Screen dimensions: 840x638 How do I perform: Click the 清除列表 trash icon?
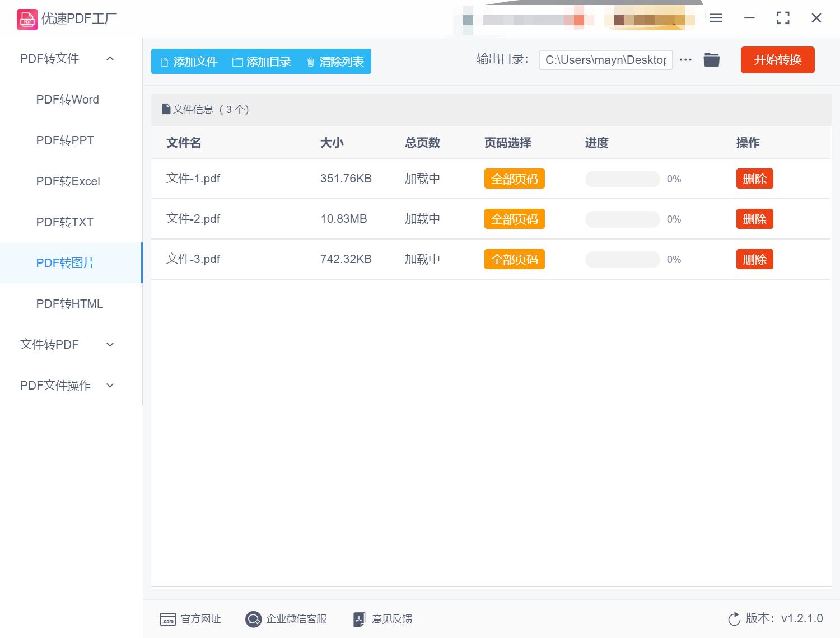click(x=311, y=62)
